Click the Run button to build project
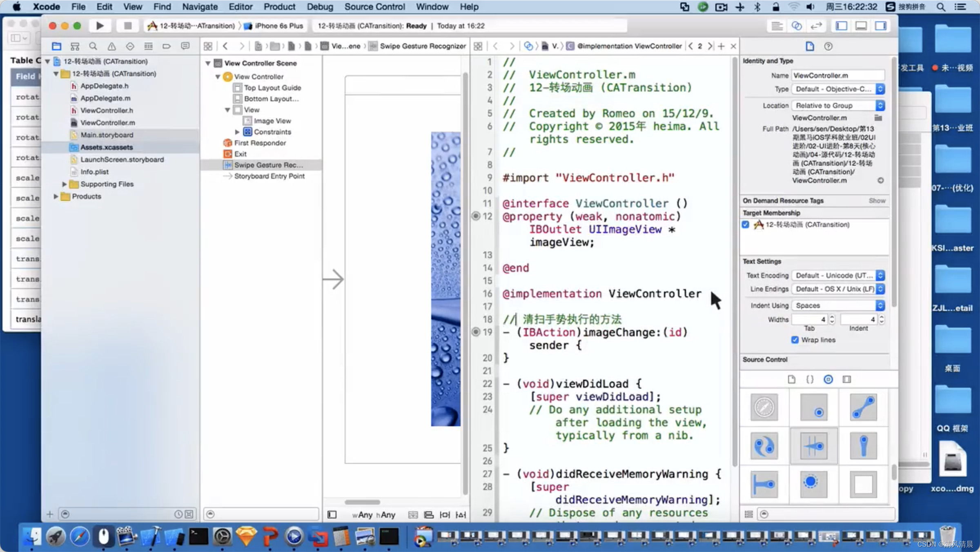Viewport: 980px width, 552px height. point(100,26)
